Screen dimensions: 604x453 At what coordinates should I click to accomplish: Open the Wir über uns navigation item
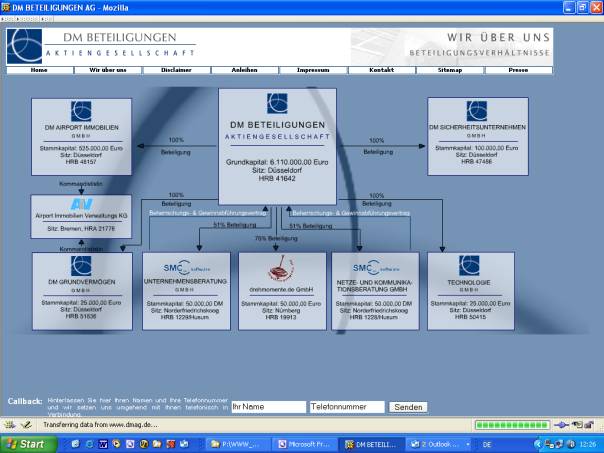[108, 70]
